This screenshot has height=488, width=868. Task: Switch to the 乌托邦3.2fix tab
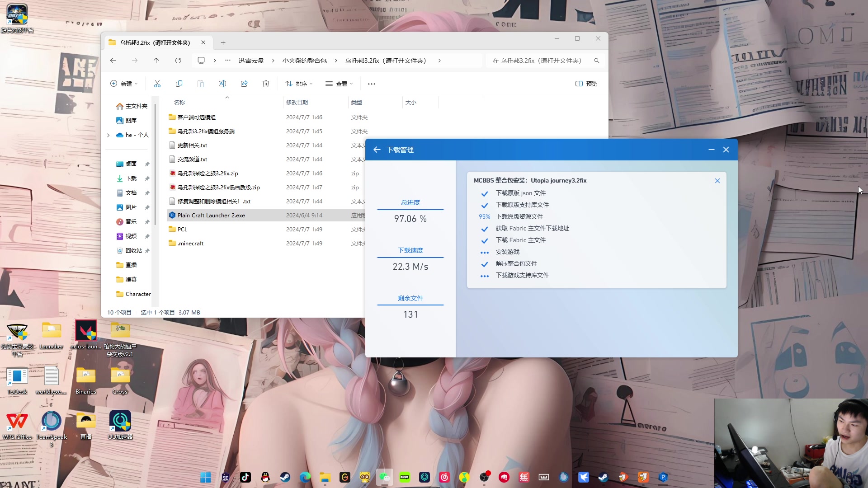click(154, 42)
